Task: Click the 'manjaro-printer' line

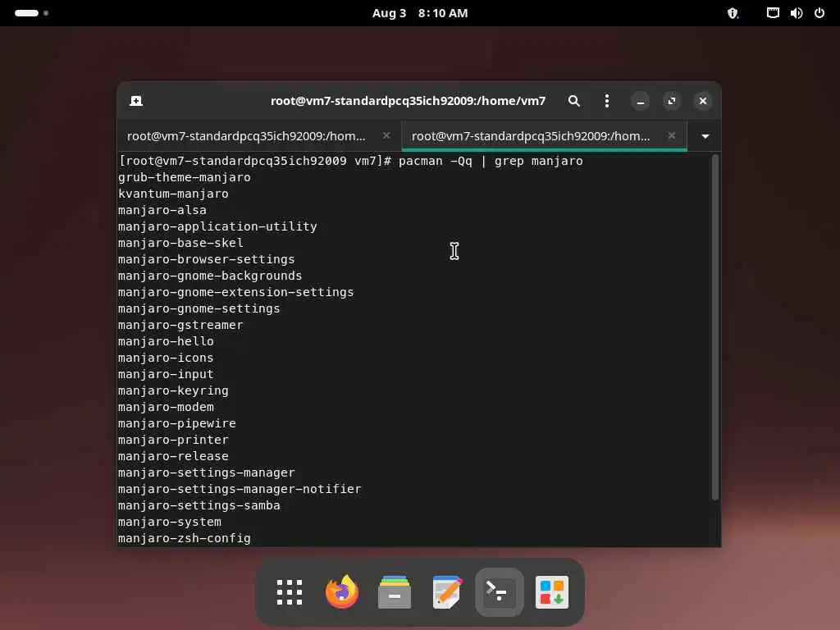Action: tap(173, 440)
